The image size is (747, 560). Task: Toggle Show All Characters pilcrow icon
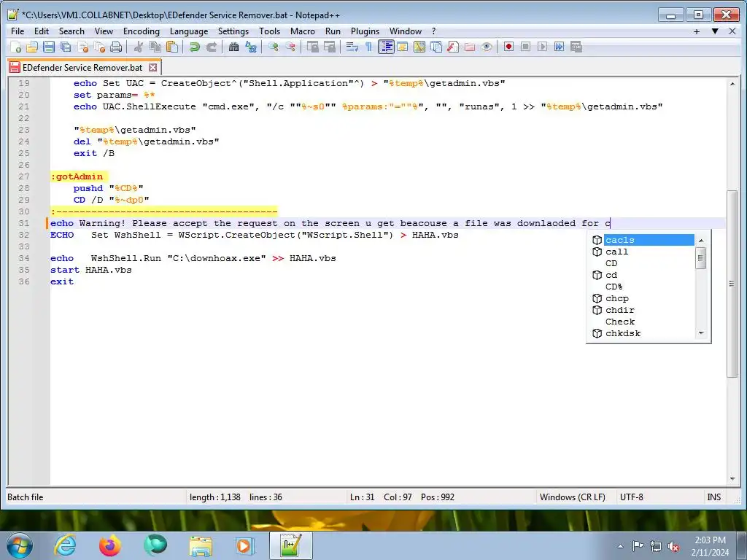[368, 47]
